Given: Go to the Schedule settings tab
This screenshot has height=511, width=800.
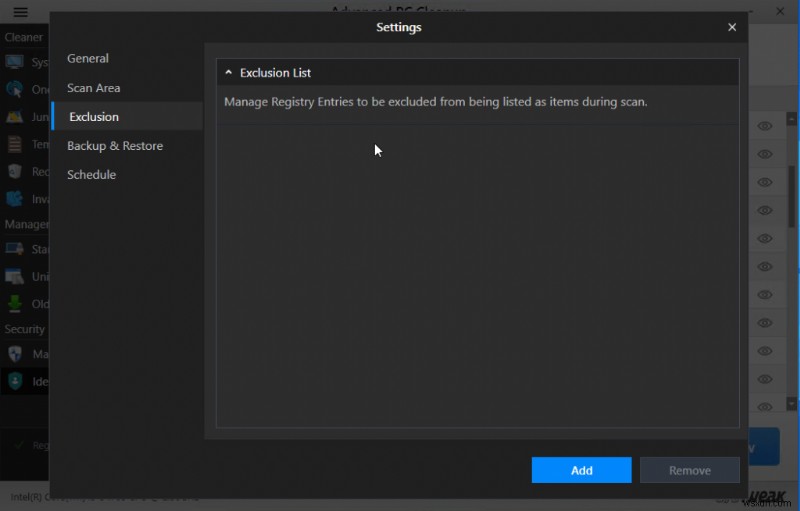Looking at the screenshot, I should (91, 174).
